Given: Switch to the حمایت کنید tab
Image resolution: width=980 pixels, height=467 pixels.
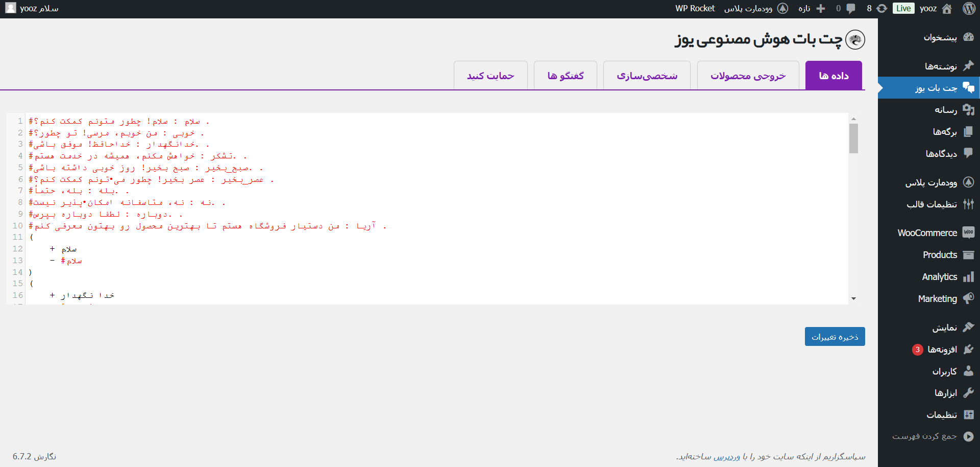Looking at the screenshot, I should [491, 76].
